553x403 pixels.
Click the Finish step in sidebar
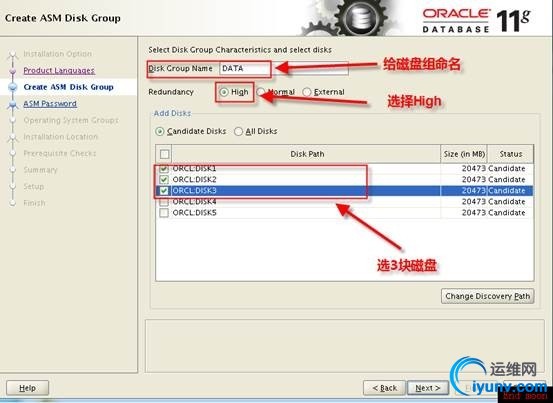[x=34, y=203]
